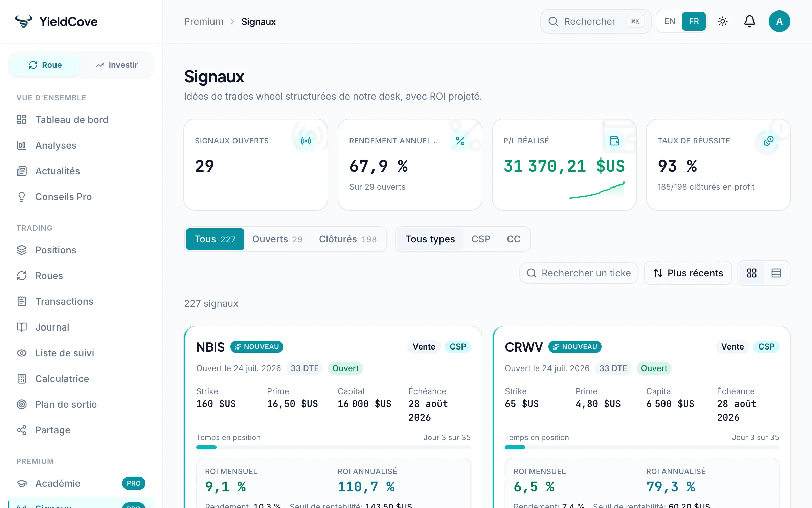This screenshot has height=508, width=812.
Task: Switch language to EN
Action: coord(670,21)
